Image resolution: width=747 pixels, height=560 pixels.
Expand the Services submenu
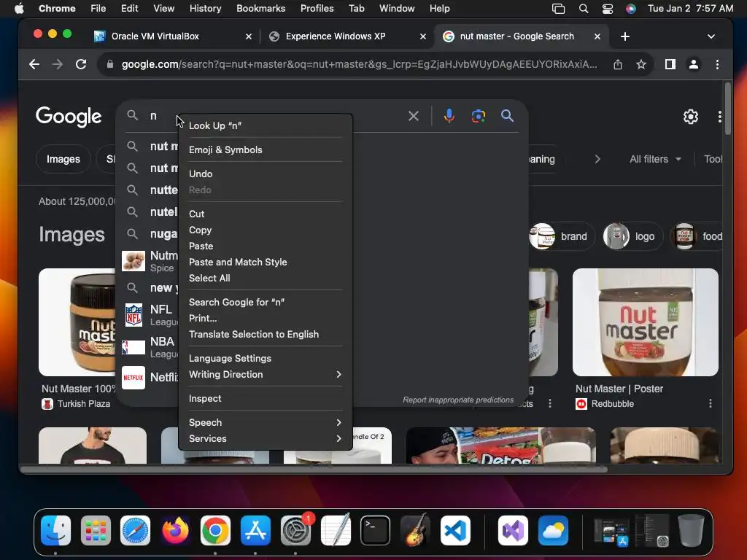[x=265, y=438]
